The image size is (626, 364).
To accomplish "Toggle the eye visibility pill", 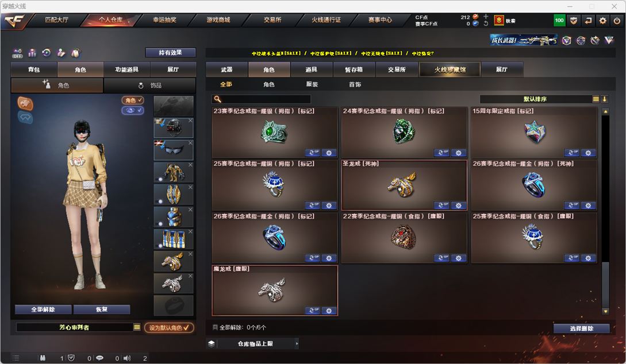I will pos(133,110).
